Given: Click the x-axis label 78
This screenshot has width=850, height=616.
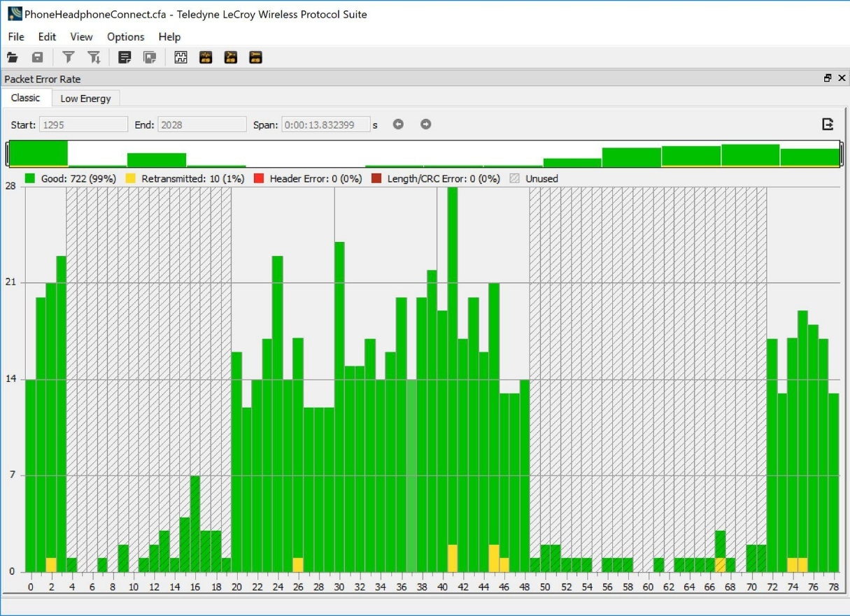Looking at the screenshot, I should 833,587.
